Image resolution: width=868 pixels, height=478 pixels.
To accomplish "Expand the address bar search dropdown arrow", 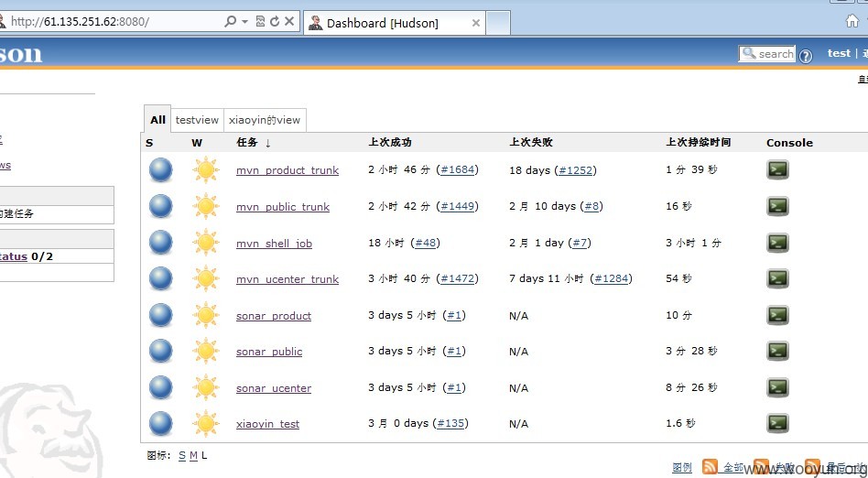I will 244,22.
